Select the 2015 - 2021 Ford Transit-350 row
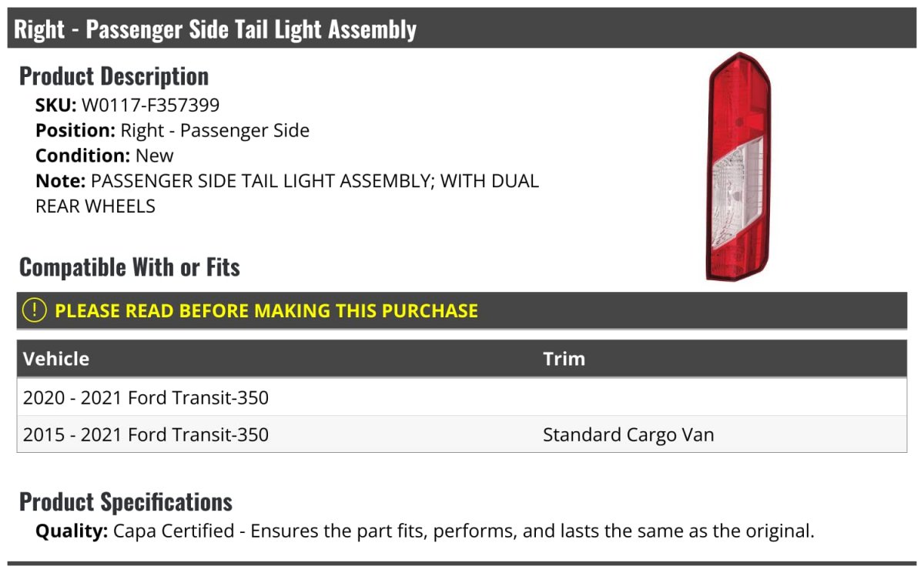The height and width of the screenshot is (573, 924). tap(146, 434)
